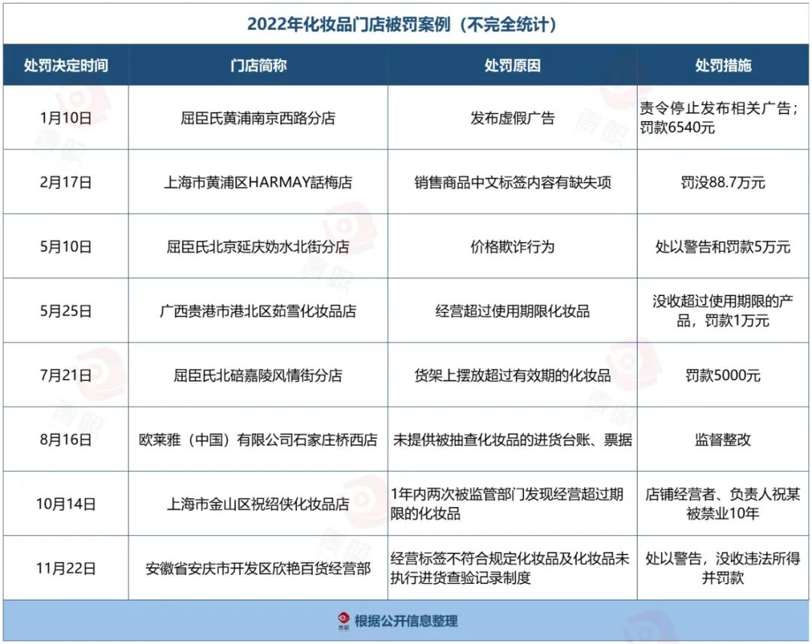Select the 欧莱雅（中国）有限公司石家庄桥西店 cell
812x644 pixels.
(258, 440)
